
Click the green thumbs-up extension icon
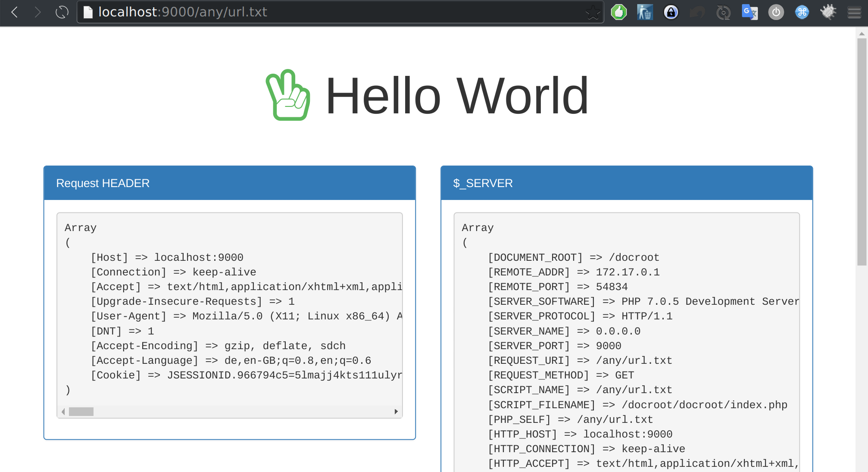(x=619, y=12)
